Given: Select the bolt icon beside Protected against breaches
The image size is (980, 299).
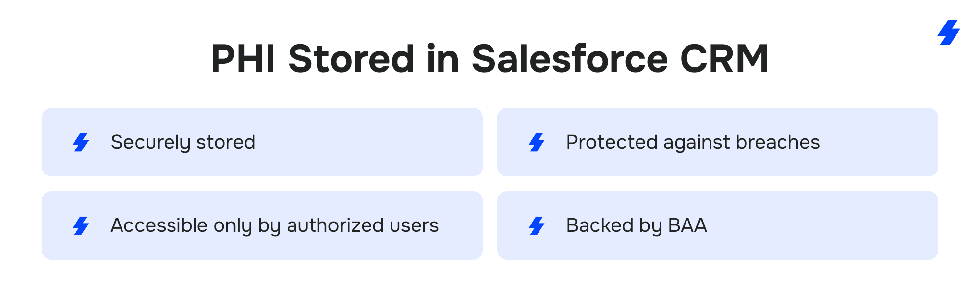Looking at the screenshot, I should click(x=537, y=142).
